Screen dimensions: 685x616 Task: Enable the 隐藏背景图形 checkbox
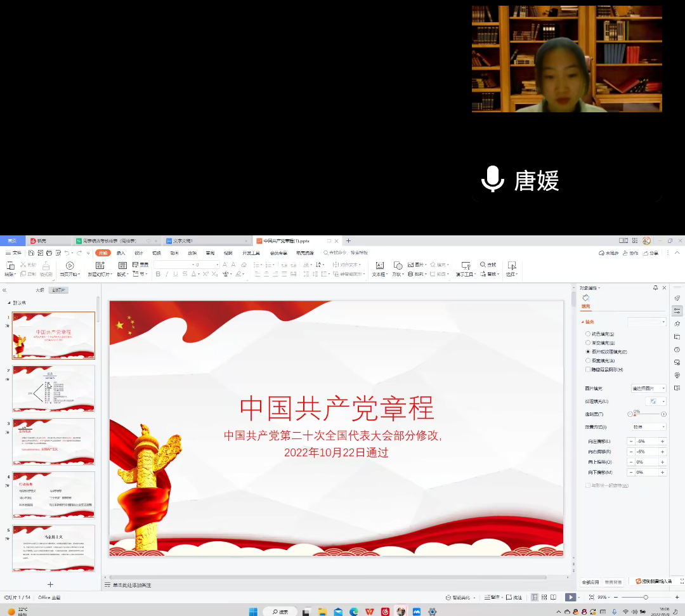[587, 369]
